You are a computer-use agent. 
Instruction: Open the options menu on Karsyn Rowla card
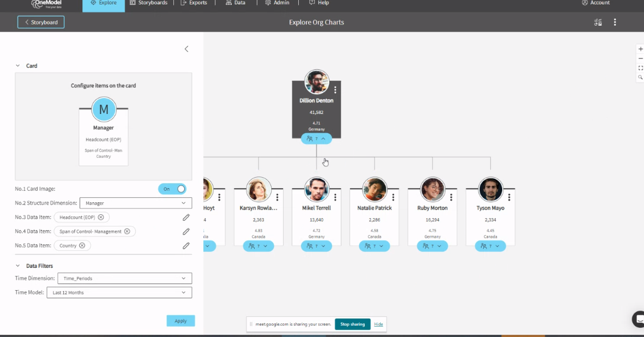point(277,197)
